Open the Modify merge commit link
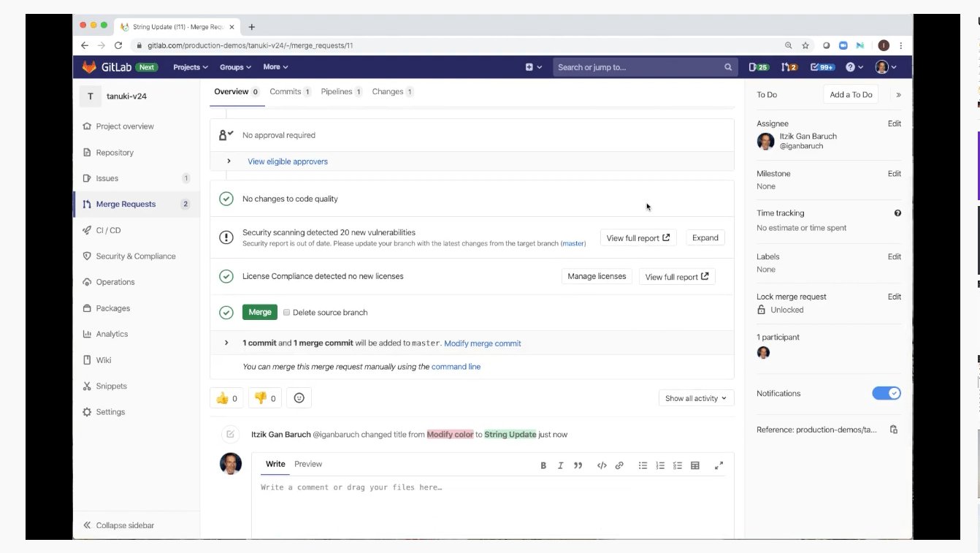This screenshot has width=980, height=553. pyautogui.click(x=482, y=343)
